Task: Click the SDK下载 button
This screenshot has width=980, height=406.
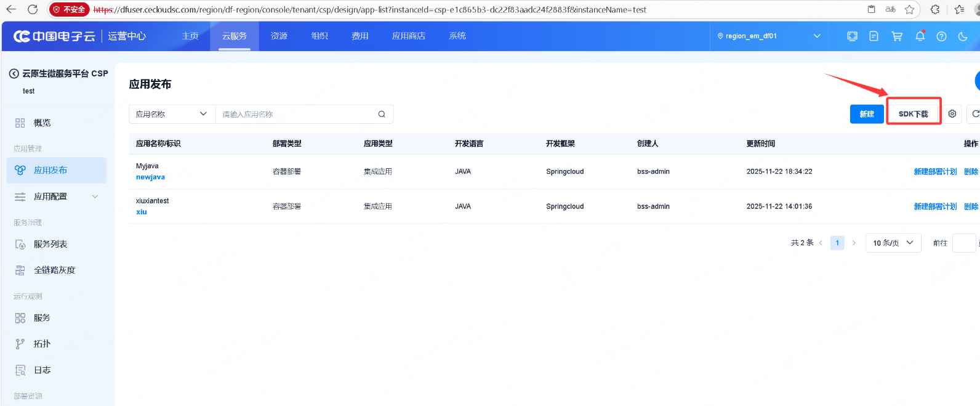Action: pos(913,114)
